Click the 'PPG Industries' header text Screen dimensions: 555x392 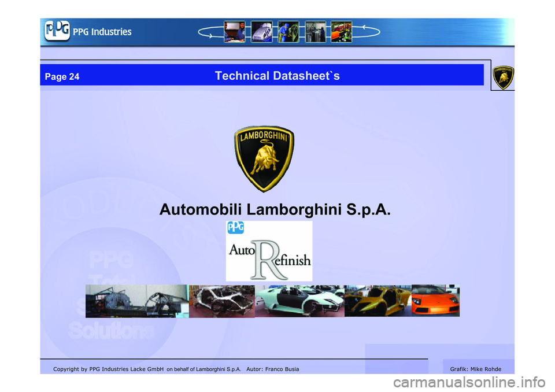(x=102, y=32)
